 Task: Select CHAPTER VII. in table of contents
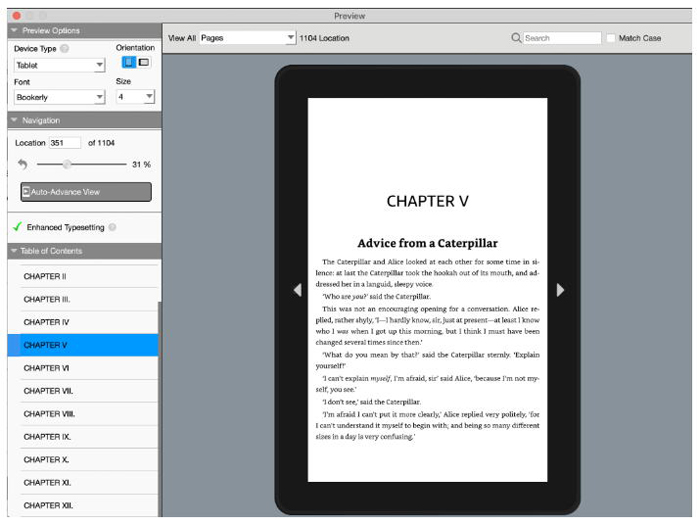point(83,391)
